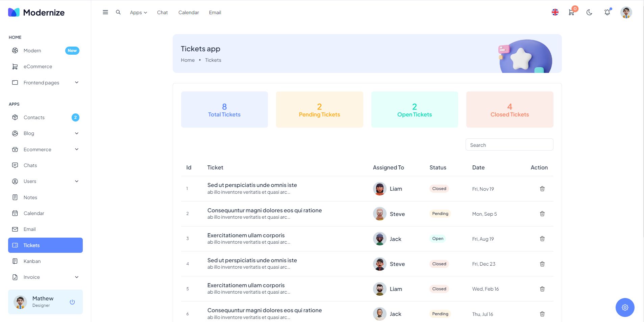Click the Modern dashboard icon in the sidebar
The height and width of the screenshot is (322, 644).
coord(15,51)
